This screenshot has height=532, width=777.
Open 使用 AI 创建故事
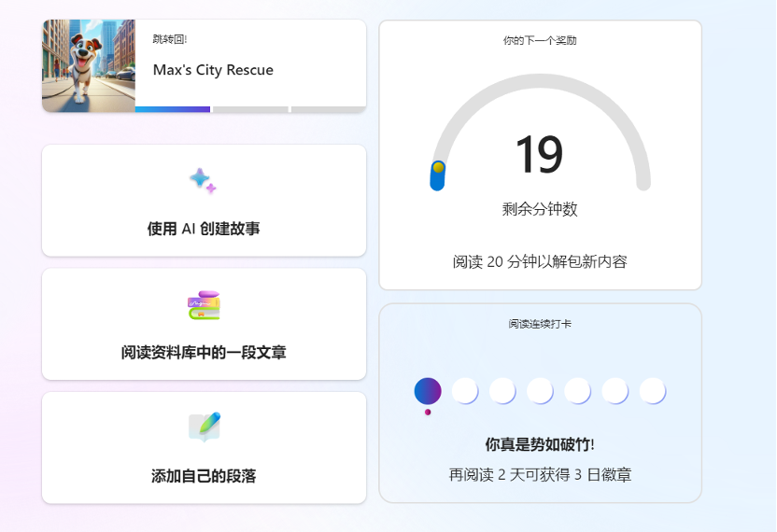205,201
